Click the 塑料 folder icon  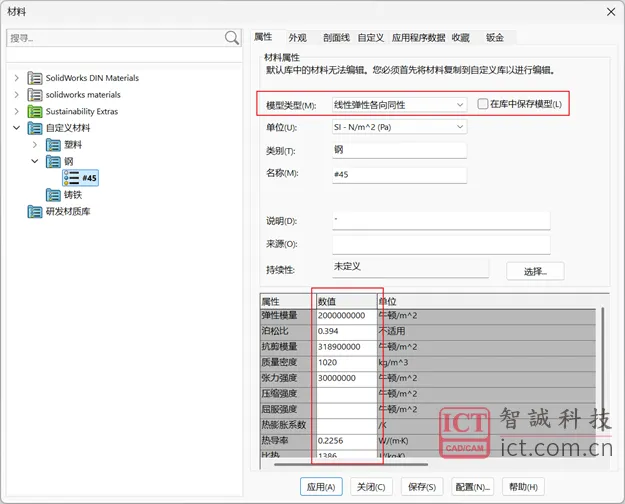pos(53,145)
